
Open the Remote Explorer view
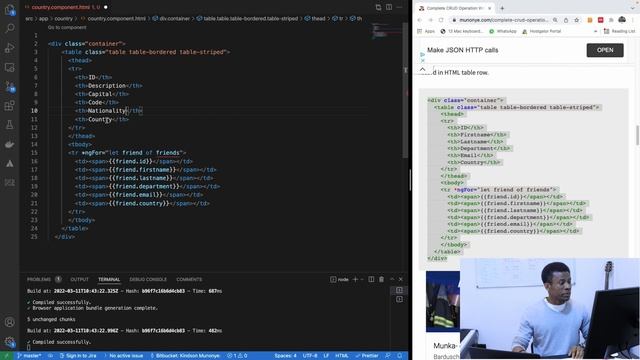(x=9, y=67)
